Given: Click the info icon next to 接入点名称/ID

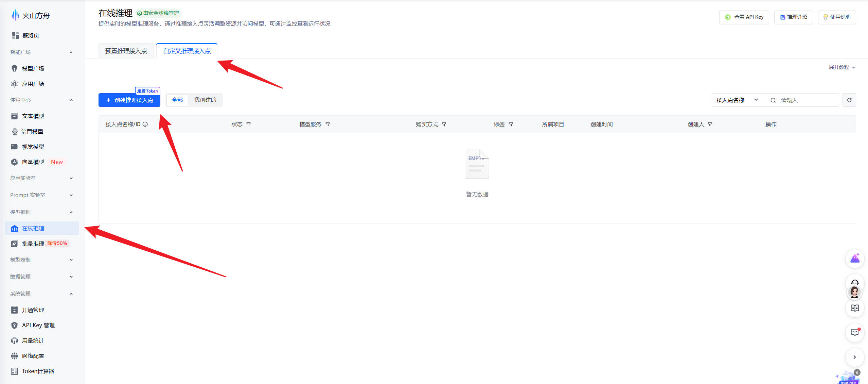Looking at the screenshot, I should [x=145, y=124].
